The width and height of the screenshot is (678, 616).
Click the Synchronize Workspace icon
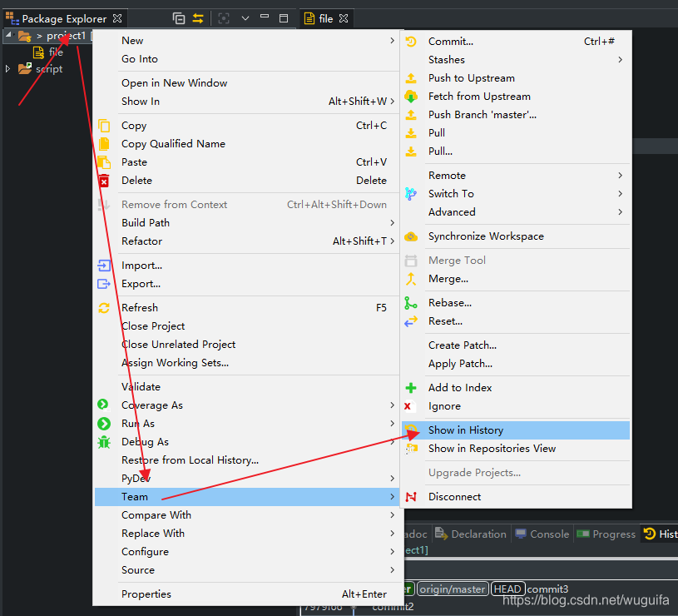tap(411, 236)
